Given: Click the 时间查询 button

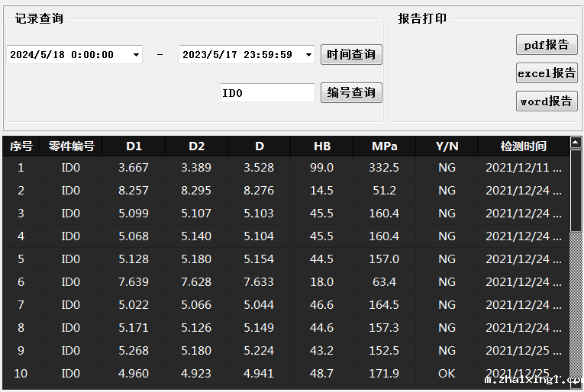Looking at the screenshot, I should pyautogui.click(x=351, y=55).
